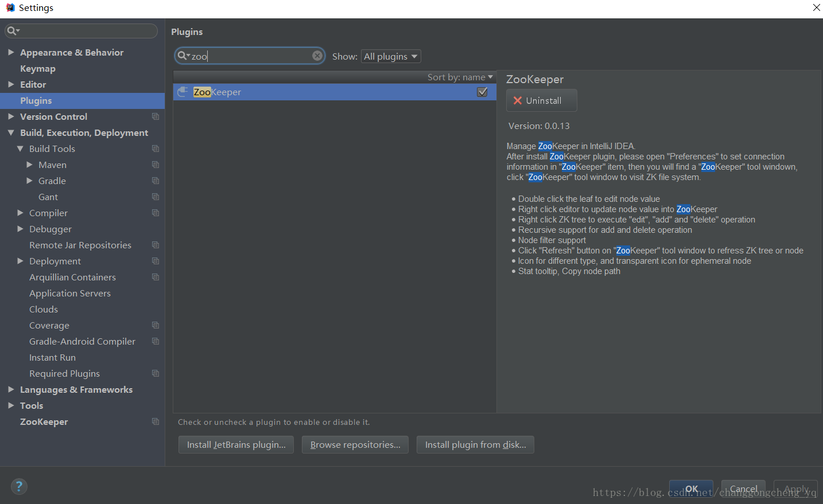Click project-level icon beside Required Plugins
Viewport: 823px width, 504px height.
pyautogui.click(x=155, y=373)
